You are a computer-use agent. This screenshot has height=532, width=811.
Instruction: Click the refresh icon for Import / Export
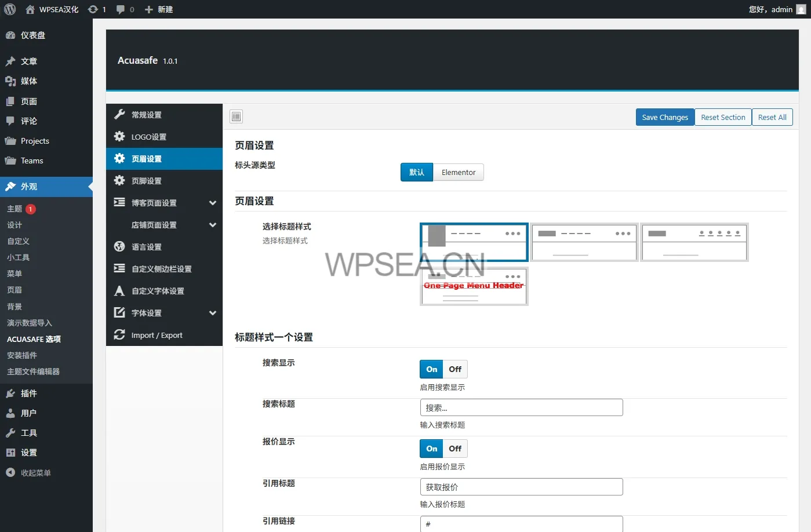click(119, 335)
